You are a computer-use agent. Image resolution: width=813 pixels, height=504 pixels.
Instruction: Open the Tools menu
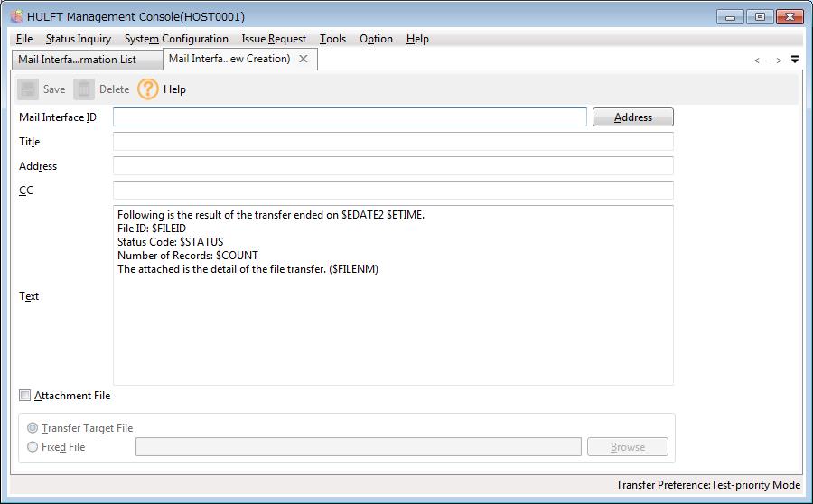332,39
